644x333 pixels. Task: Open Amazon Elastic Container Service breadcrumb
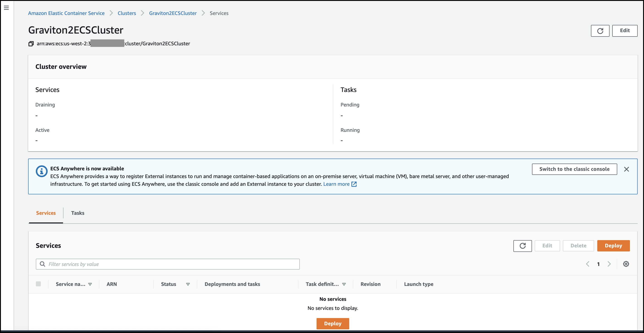pyautogui.click(x=66, y=13)
